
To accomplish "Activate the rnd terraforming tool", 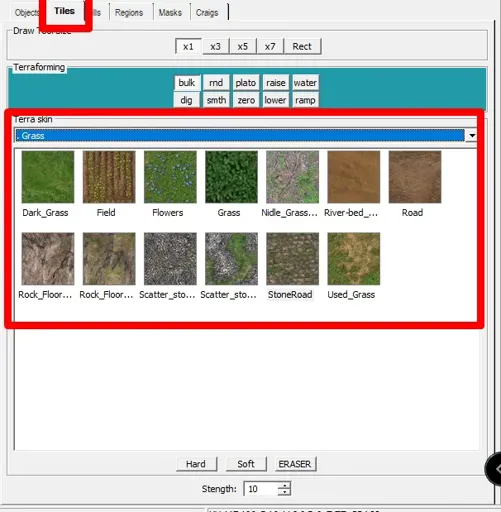I will [x=216, y=83].
